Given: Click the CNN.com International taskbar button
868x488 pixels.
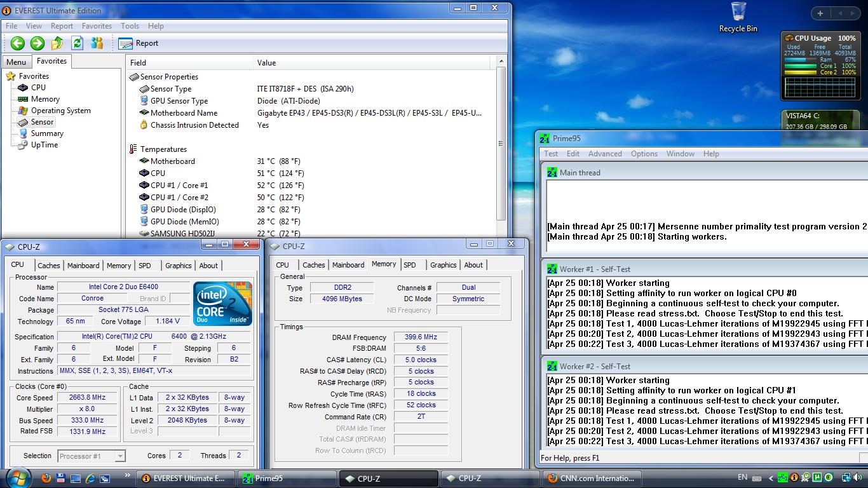Looking at the screenshot, I should (x=591, y=478).
